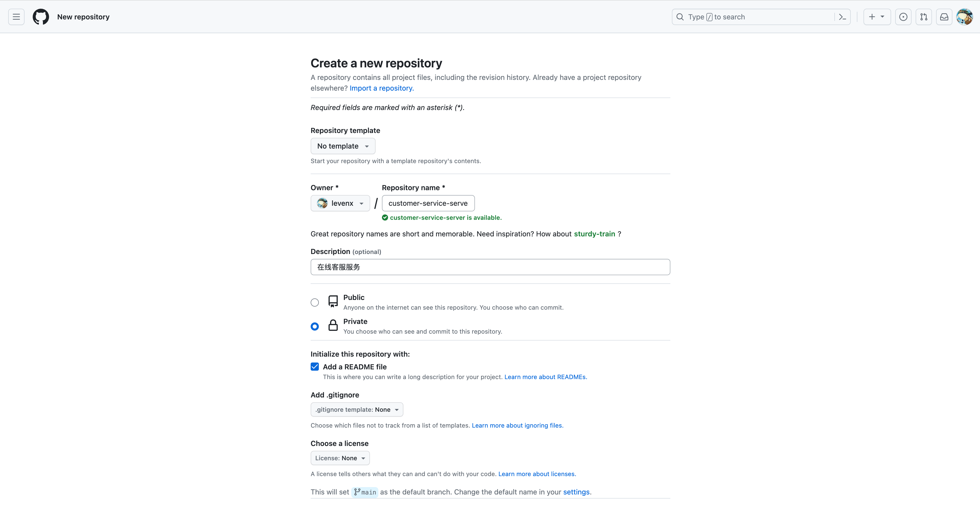
Task: Click the Description text field
Action: tap(490, 267)
